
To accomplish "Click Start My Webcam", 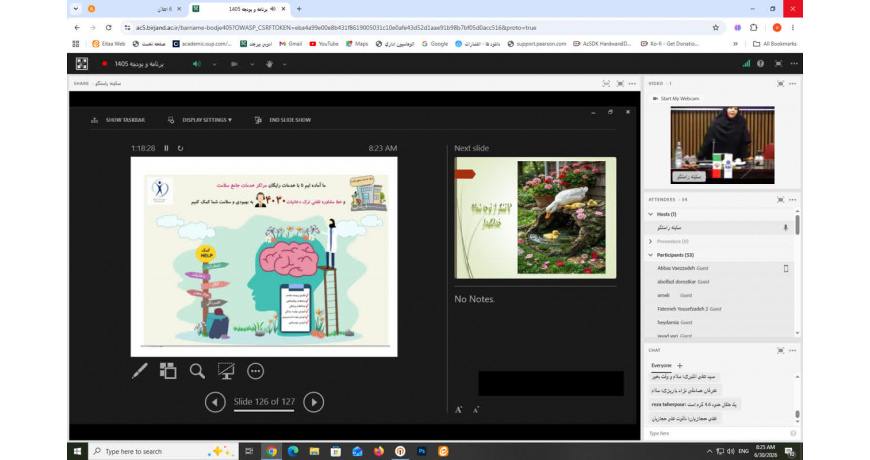I will tap(676, 99).
